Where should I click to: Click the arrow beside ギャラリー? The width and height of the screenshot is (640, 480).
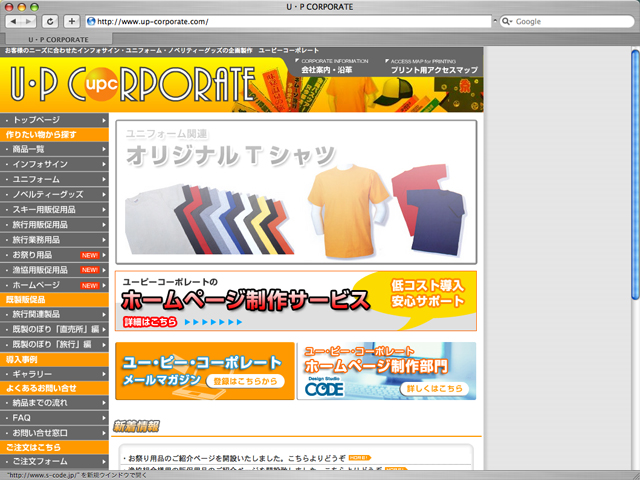(104, 374)
